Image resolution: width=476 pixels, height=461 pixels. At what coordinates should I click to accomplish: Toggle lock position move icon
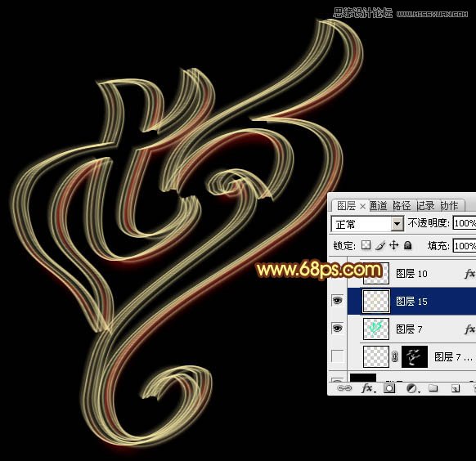click(393, 245)
